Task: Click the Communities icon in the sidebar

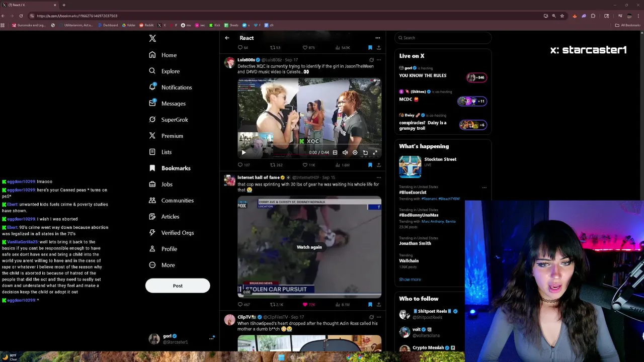Action: [152, 200]
